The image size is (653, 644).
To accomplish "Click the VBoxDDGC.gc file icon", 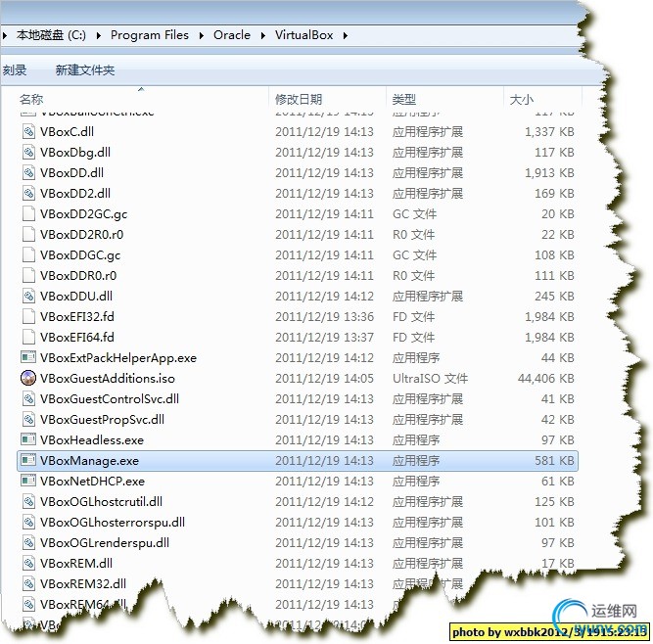I will 28,254.
